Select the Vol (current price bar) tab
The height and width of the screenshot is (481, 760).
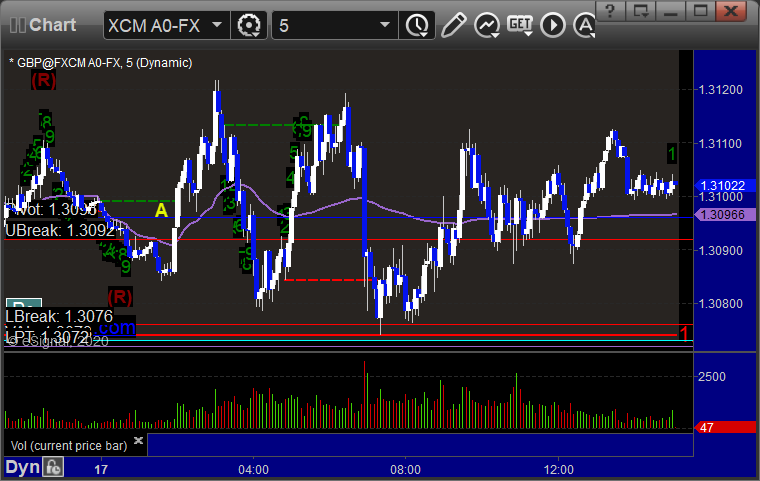click(69, 446)
